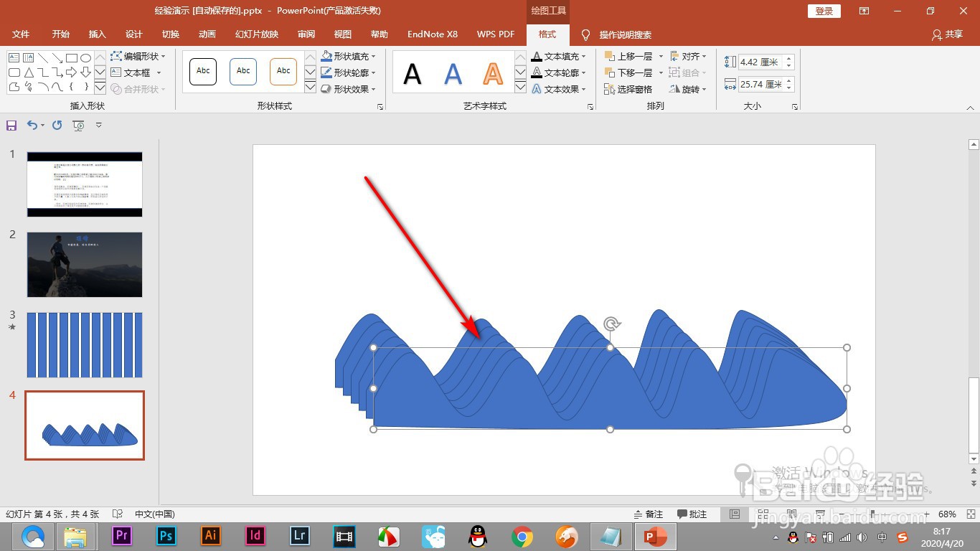Image resolution: width=980 pixels, height=551 pixels.
Task: Open Shape Effects (形状效果) dropdown
Action: 348,89
